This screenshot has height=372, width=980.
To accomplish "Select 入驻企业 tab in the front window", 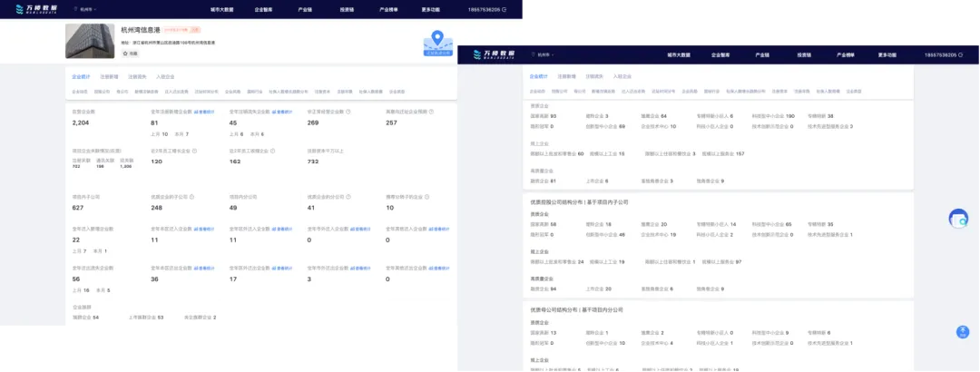I will (x=623, y=76).
